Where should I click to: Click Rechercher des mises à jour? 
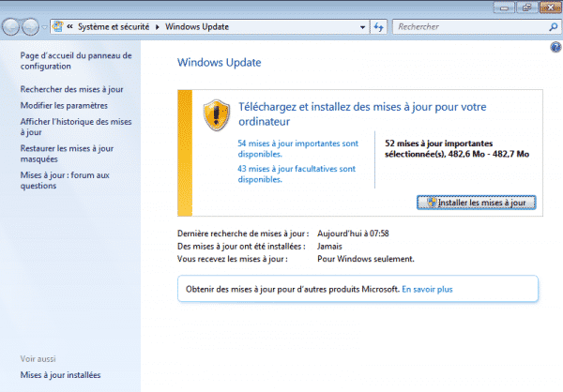point(72,89)
